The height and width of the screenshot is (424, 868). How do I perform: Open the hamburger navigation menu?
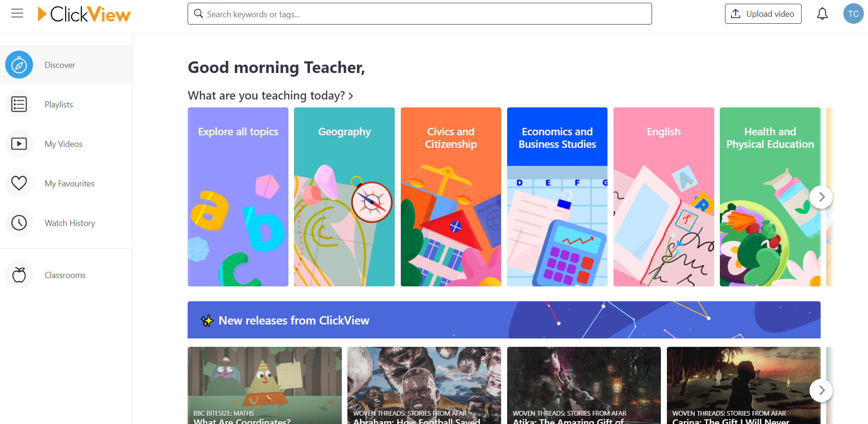pyautogui.click(x=17, y=13)
